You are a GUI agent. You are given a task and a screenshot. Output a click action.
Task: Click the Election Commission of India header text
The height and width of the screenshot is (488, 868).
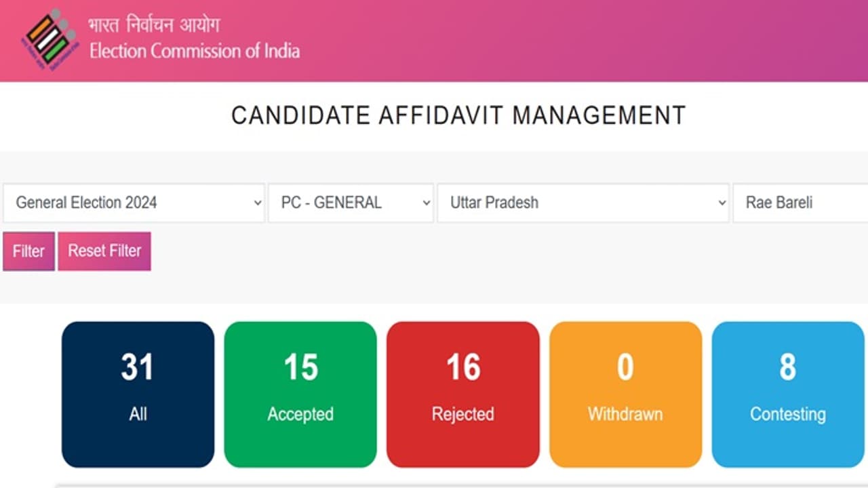click(x=195, y=51)
